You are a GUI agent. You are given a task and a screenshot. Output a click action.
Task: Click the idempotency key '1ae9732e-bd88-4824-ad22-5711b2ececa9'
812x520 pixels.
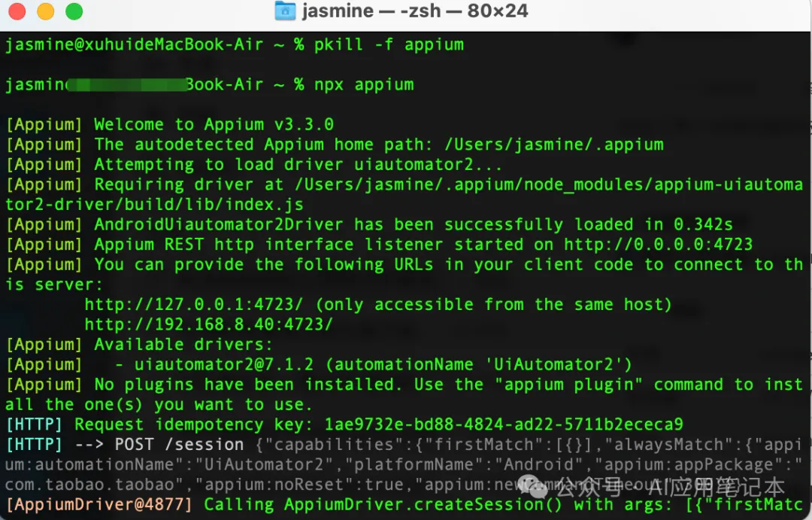[503, 424]
